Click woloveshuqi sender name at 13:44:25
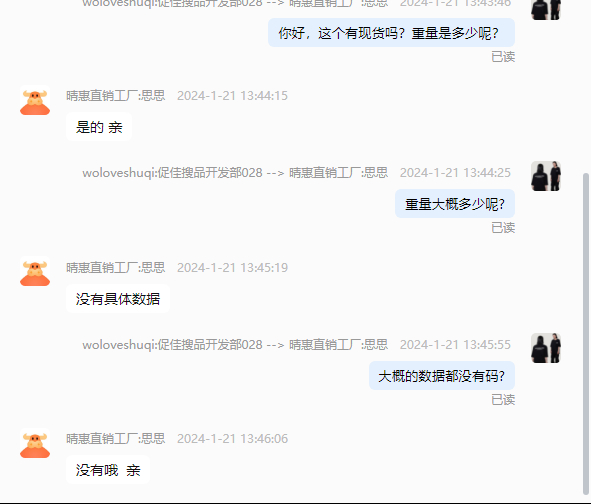The height and width of the screenshot is (504, 591). (172, 173)
